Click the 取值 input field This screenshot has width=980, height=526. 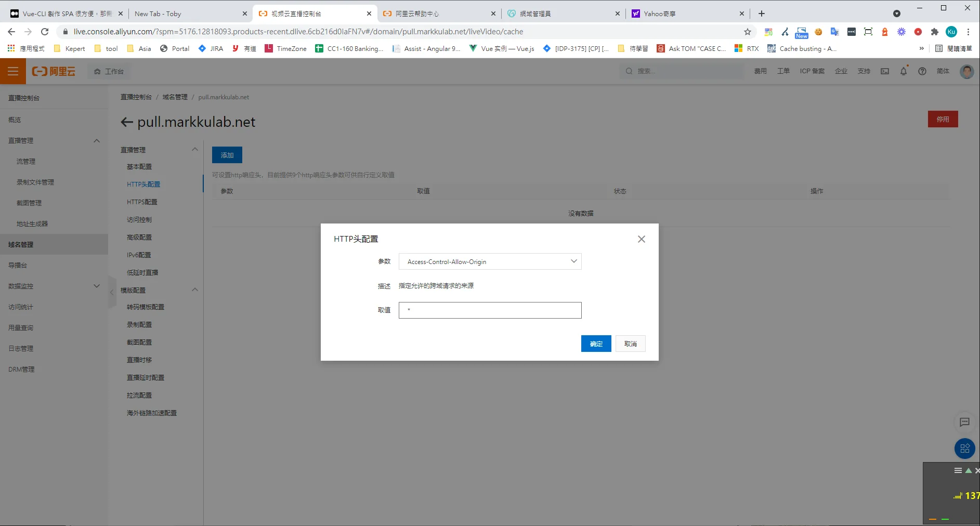coord(490,310)
